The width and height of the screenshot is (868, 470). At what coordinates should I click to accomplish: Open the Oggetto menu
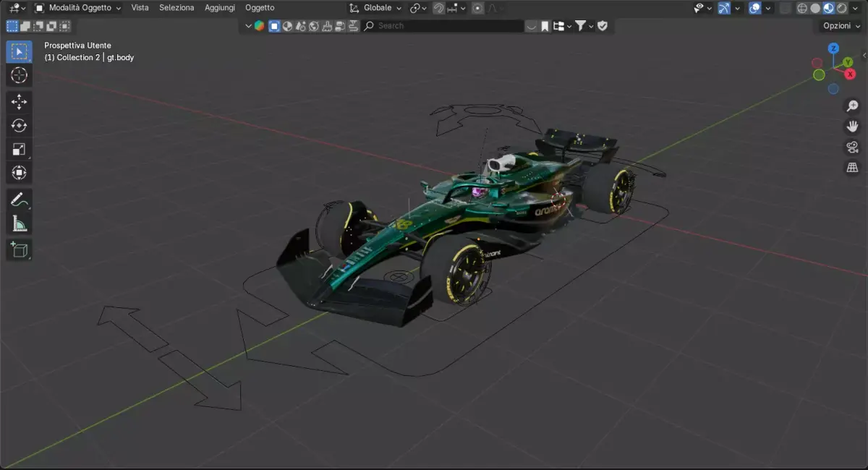click(260, 8)
